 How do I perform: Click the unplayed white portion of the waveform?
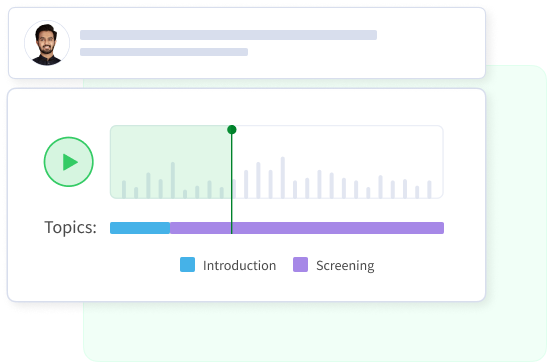pos(338,162)
